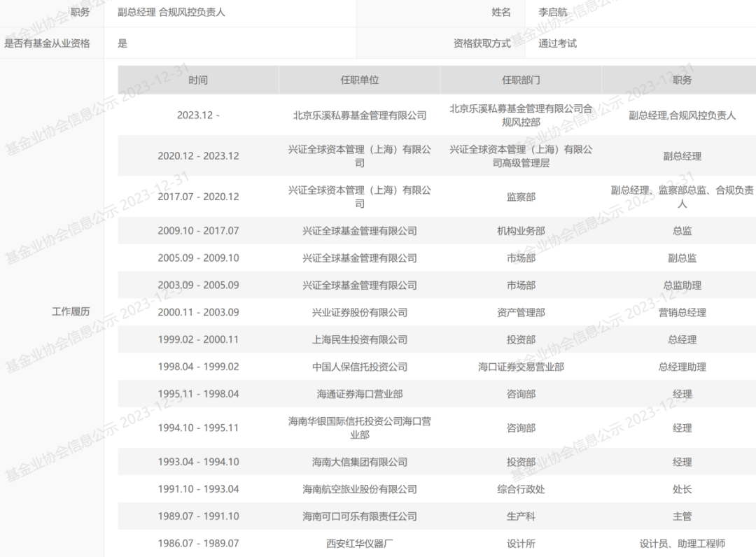
Task: Click the 职务 table column header
Action: tap(682, 80)
